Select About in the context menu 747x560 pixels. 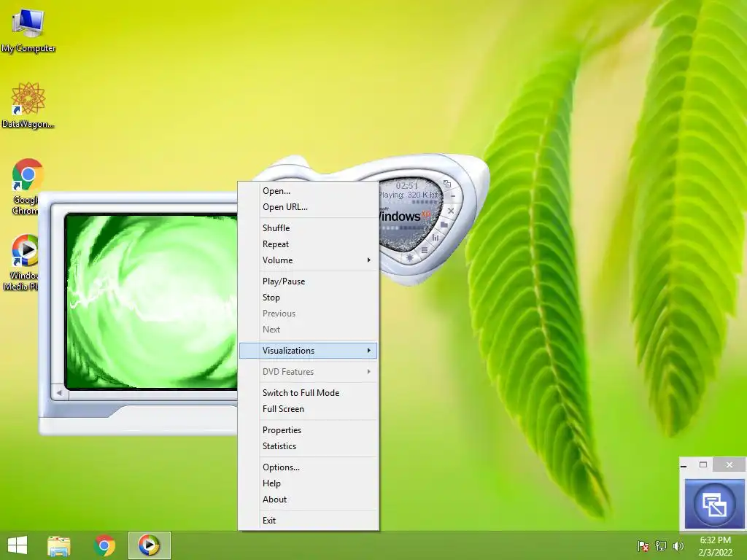click(x=309, y=499)
